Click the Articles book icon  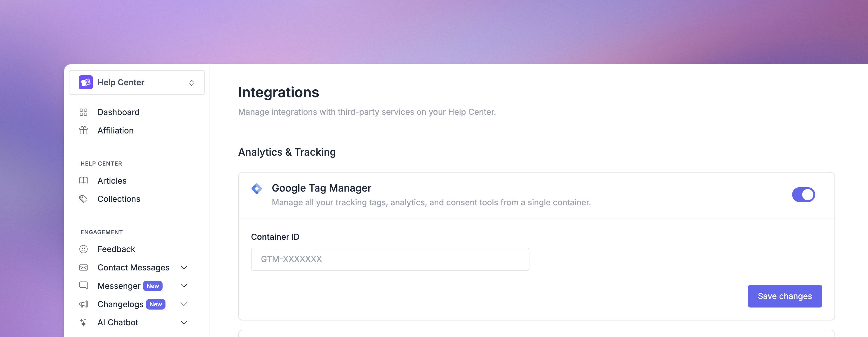83,181
